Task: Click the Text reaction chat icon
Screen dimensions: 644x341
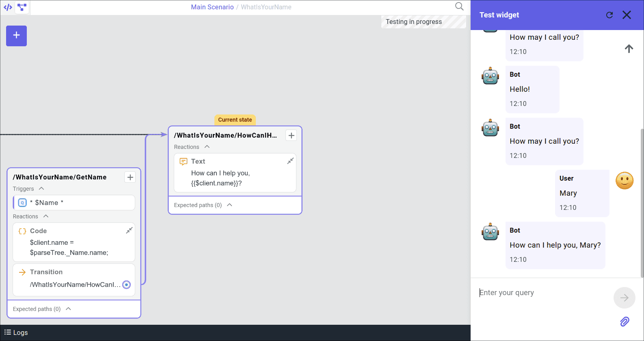Action: (184, 162)
